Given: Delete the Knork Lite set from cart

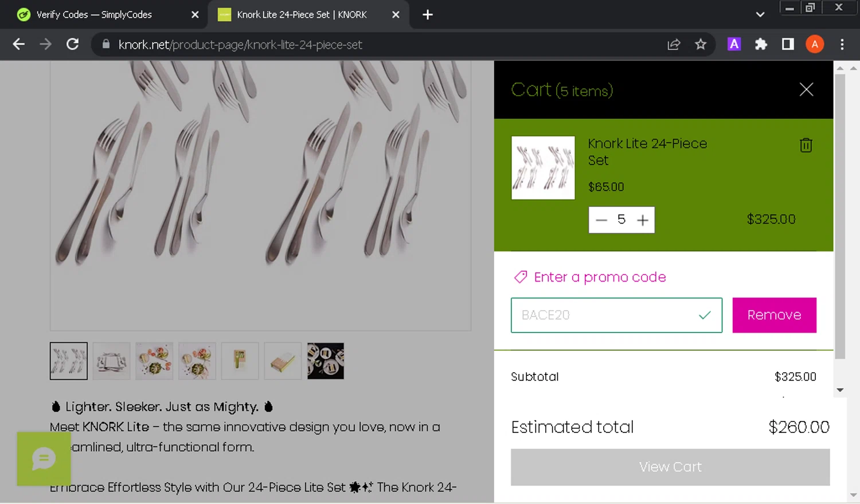Looking at the screenshot, I should pyautogui.click(x=806, y=145).
